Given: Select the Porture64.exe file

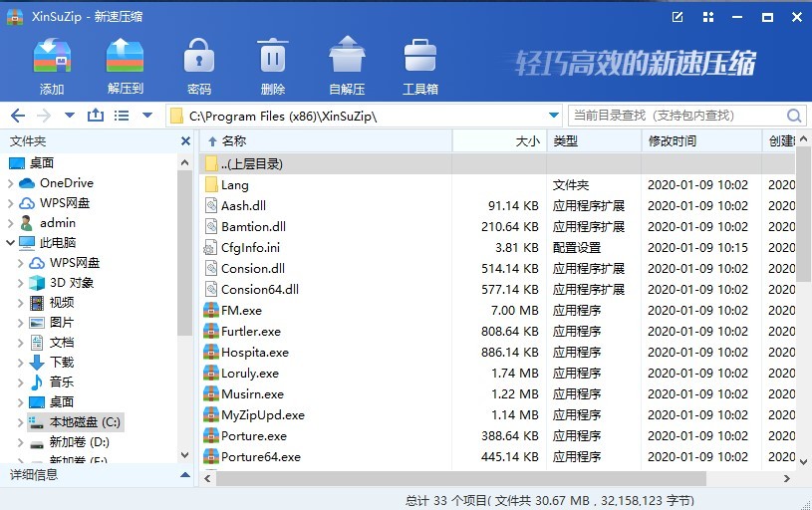Looking at the screenshot, I should tap(497, 457).
